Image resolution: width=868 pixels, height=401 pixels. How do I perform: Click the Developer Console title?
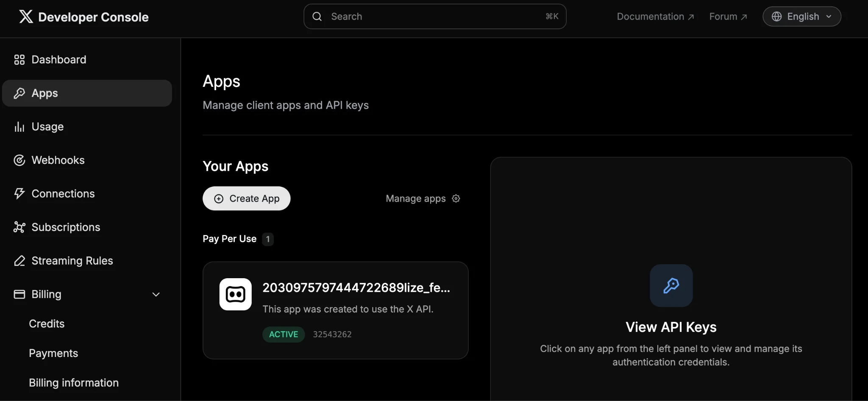tap(93, 17)
